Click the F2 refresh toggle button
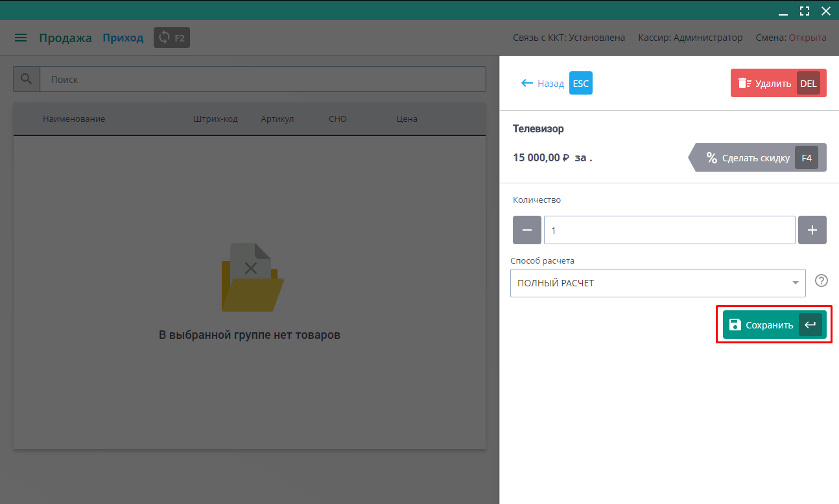The height and width of the screenshot is (504, 839). click(x=172, y=38)
